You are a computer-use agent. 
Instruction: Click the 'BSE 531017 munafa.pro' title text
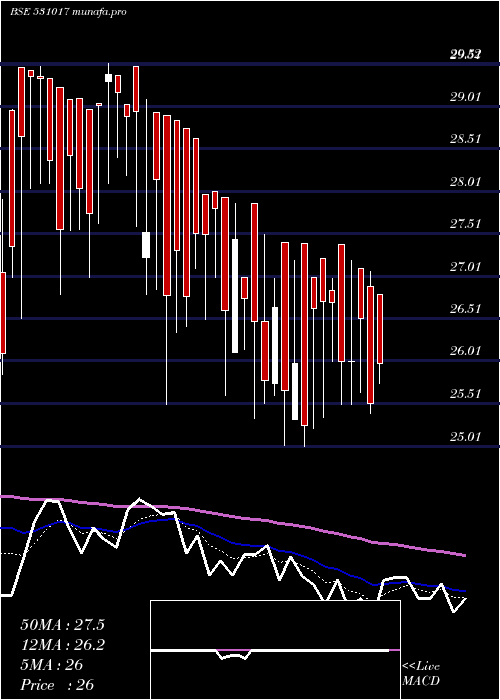[68, 12]
